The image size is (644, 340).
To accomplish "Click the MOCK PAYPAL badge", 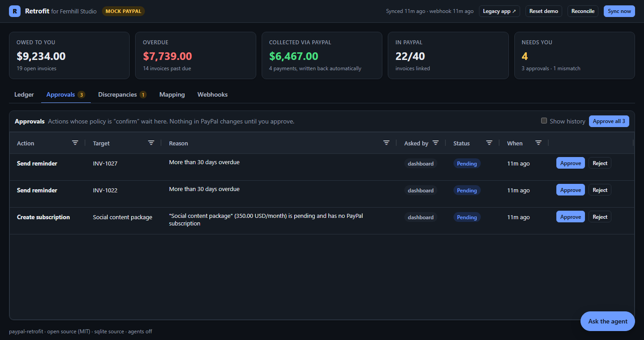I will click(x=123, y=11).
